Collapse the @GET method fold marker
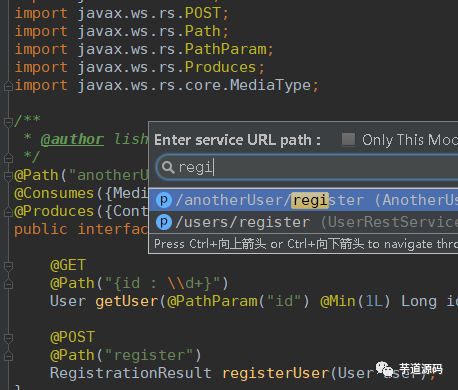Viewport: 458px width, 390px height. click(8, 266)
